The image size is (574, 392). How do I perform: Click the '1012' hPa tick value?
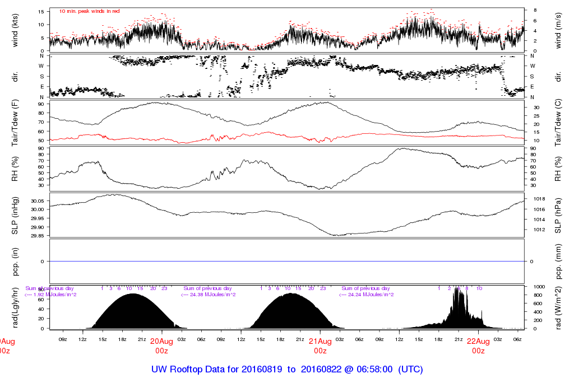[540, 230]
